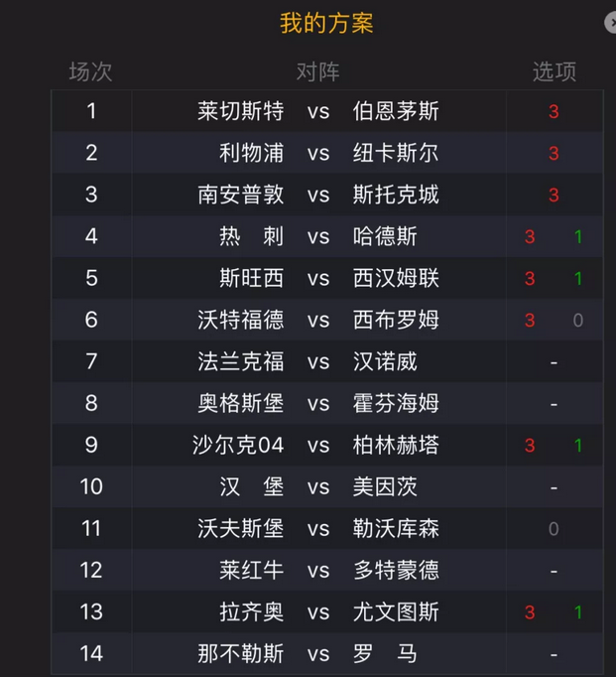Click 选项 column header
The width and height of the screenshot is (616, 677).
(x=554, y=71)
